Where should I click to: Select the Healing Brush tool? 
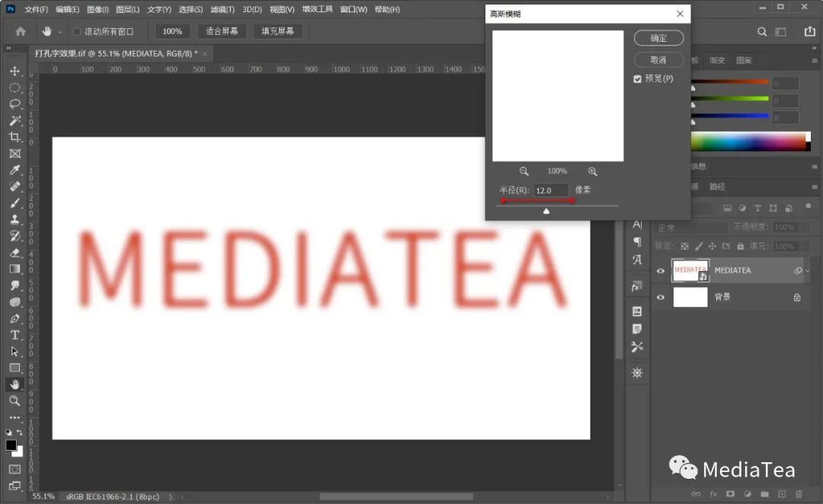(14, 187)
